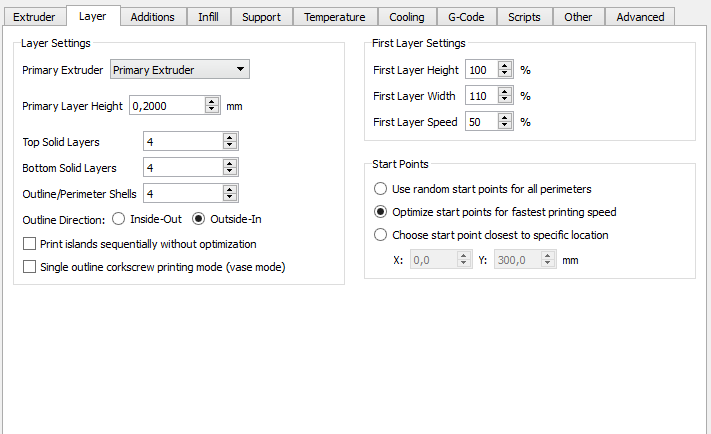Open the Primary Extruder dropdown
The height and width of the screenshot is (434, 711).
click(180, 69)
